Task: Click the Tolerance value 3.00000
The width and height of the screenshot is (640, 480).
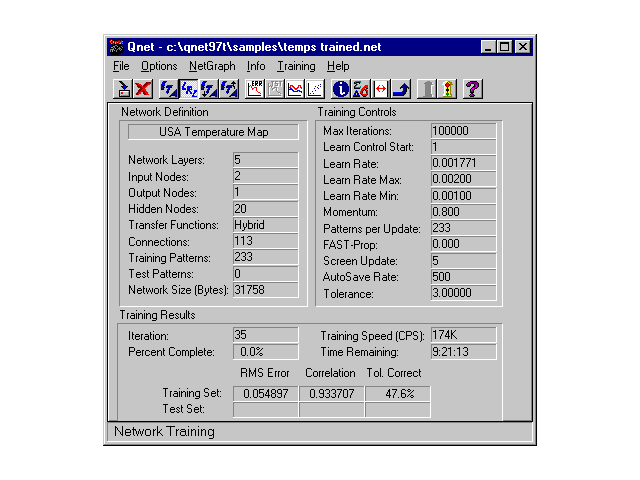Action: pyautogui.click(x=463, y=293)
